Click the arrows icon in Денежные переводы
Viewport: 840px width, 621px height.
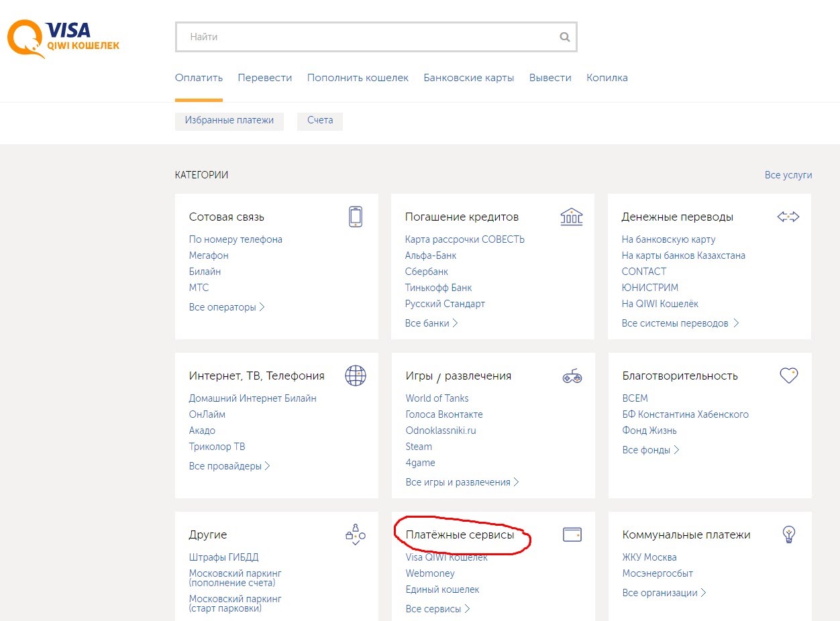pyautogui.click(x=788, y=217)
